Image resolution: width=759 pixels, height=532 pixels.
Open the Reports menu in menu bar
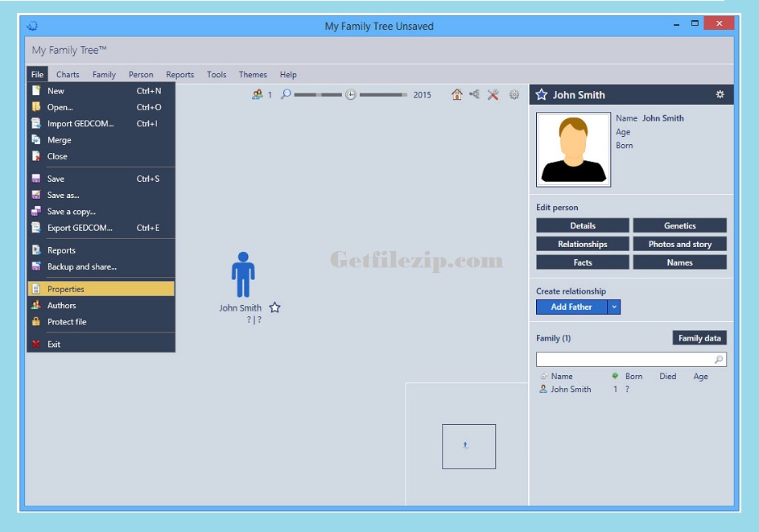[180, 75]
